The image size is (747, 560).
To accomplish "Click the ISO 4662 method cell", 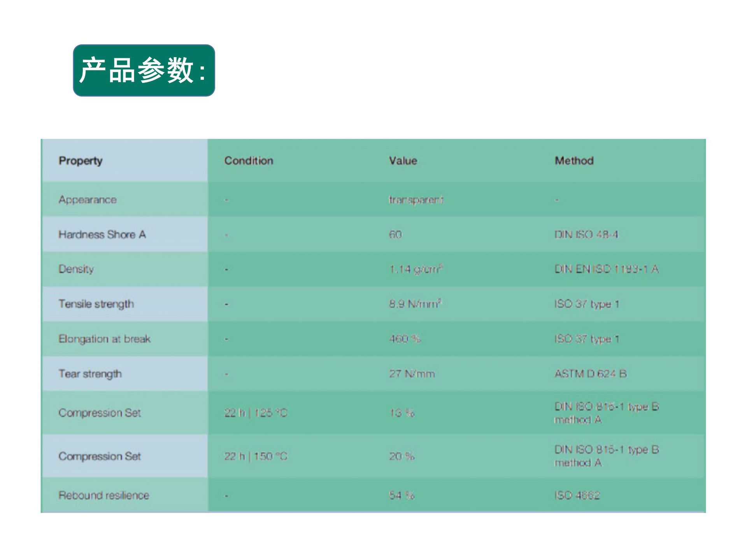I will tap(577, 495).
